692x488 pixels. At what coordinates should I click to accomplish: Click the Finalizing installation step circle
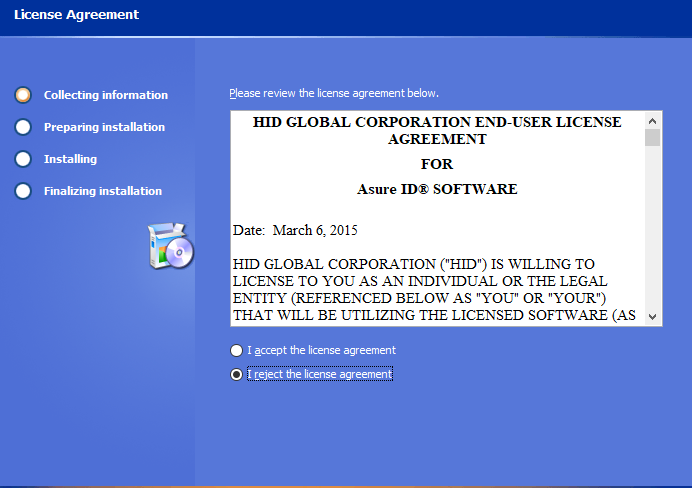pyautogui.click(x=23, y=191)
